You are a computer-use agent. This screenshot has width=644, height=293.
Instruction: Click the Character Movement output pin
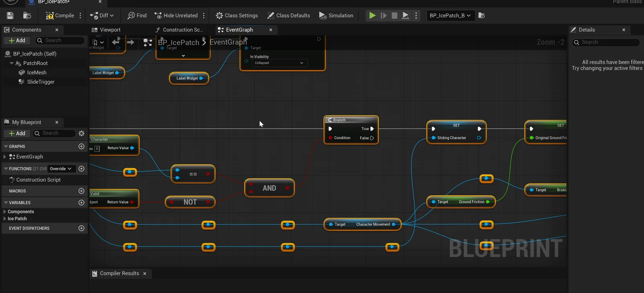pyautogui.click(x=394, y=225)
